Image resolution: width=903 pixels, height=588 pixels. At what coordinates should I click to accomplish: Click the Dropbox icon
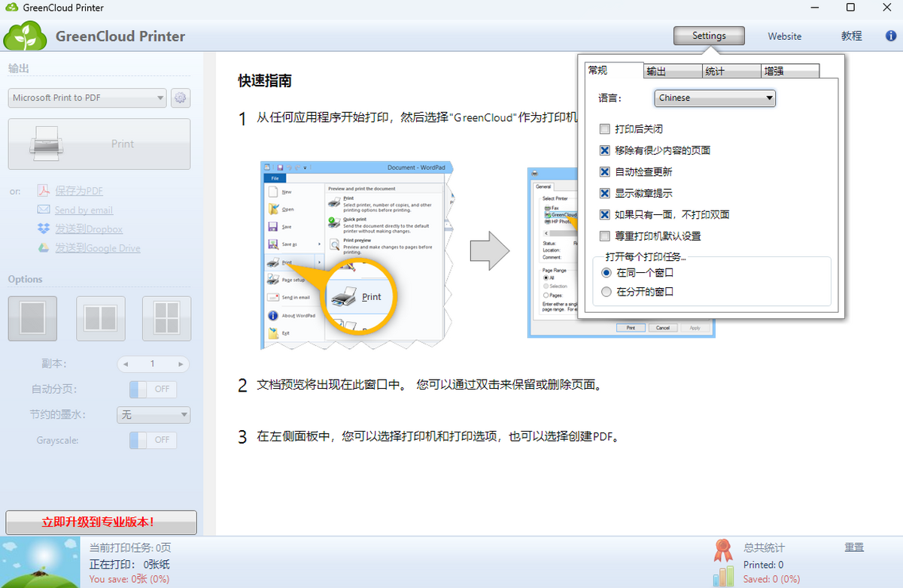click(44, 229)
